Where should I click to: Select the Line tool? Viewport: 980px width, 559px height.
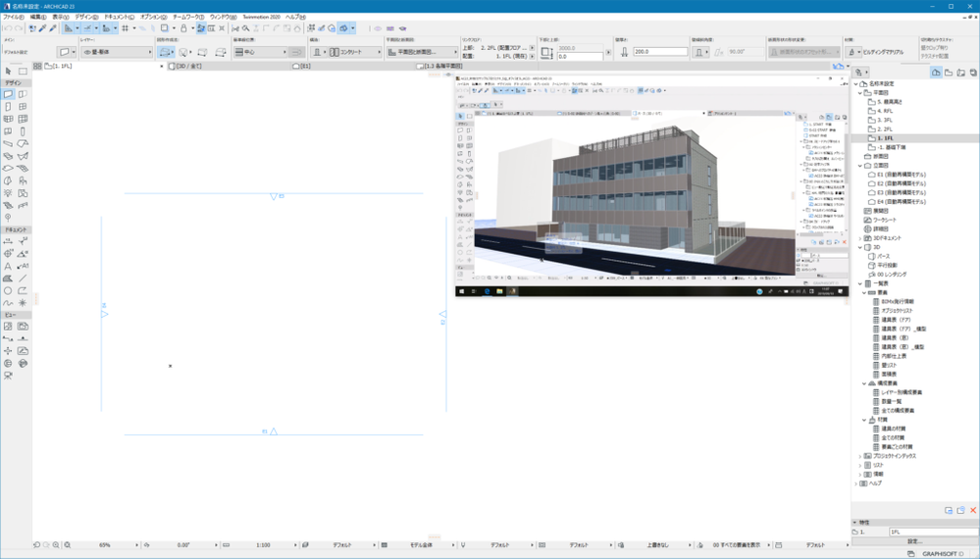tap(23, 279)
